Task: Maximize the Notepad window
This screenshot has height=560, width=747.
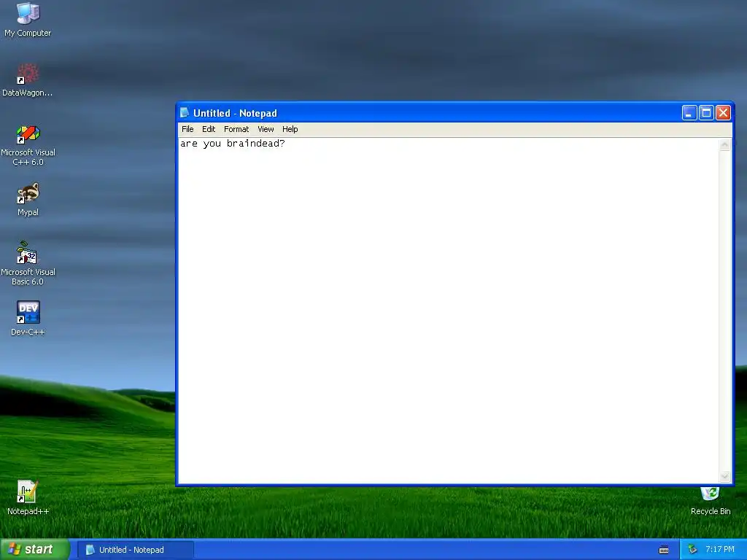Action: (x=706, y=113)
